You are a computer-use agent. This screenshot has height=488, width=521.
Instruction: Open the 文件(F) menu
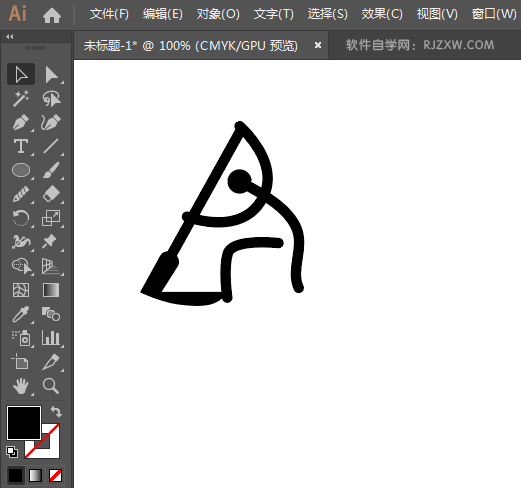coord(109,14)
